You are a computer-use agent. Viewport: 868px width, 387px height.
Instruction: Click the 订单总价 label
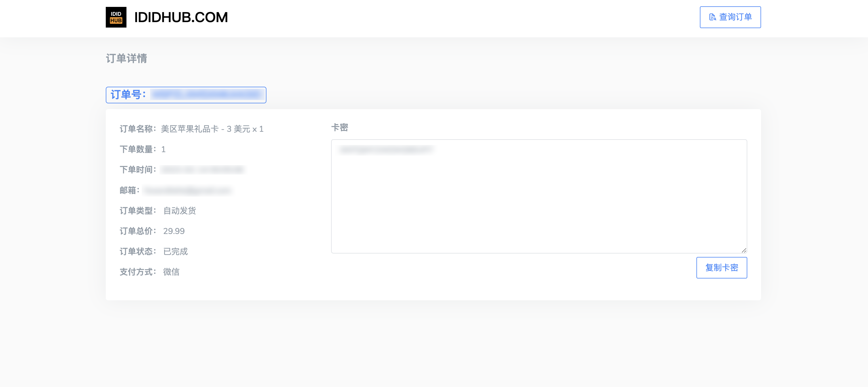[138, 231]
